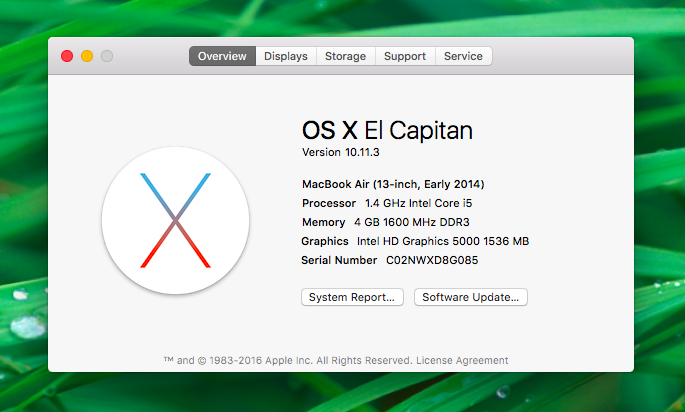This screenshot has width=685, height=412.
Task: Open the Storage tab
Action: [345, 57]
